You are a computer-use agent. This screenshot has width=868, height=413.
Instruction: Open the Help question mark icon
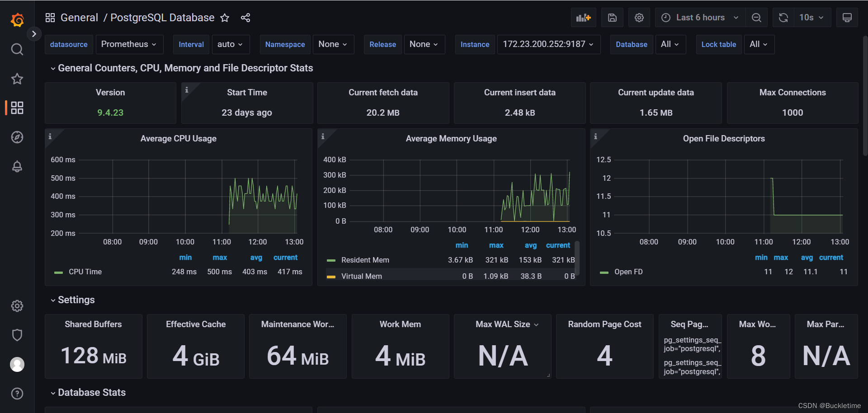[x=17, y=394]
